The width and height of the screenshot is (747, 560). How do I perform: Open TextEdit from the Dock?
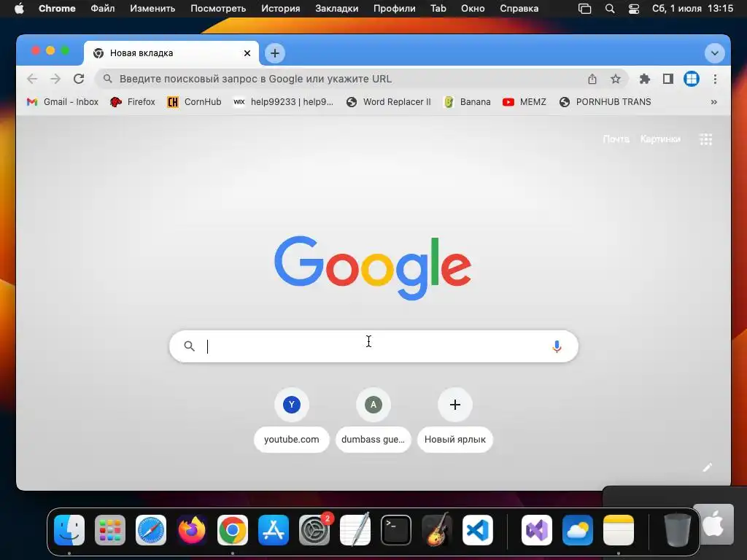point(355,530)
